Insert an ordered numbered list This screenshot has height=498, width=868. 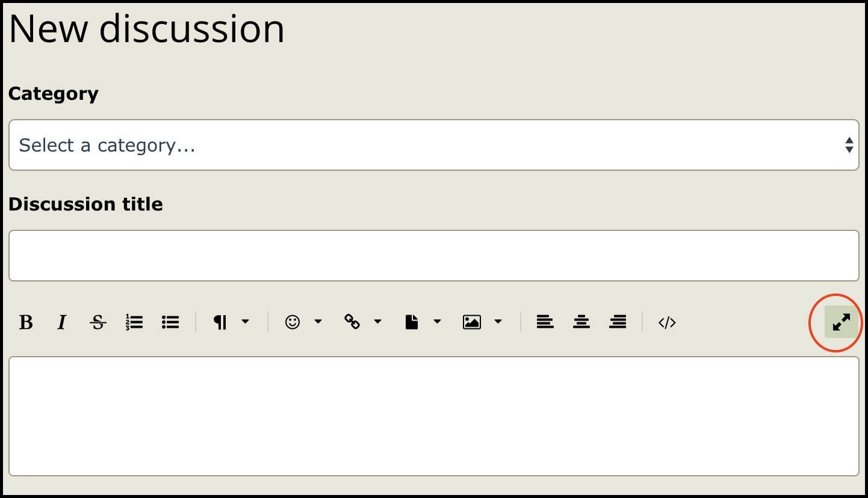point(134,322)
